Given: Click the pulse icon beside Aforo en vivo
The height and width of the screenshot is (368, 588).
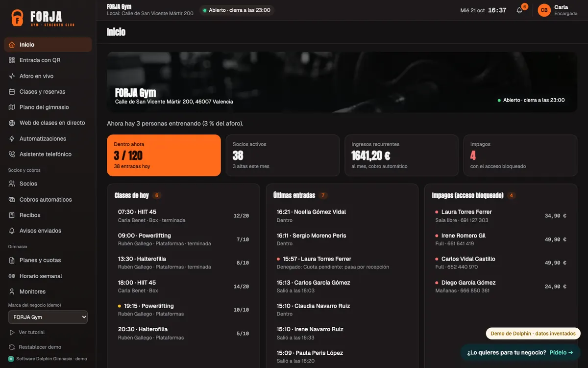Looking at the screenshot, I should (x=12, y=76).
